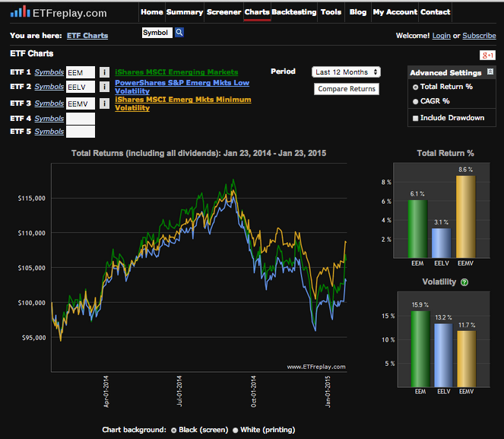Choose Black (screen) chart background
Screen dimensions: 504x439
[x=173, y=431]
